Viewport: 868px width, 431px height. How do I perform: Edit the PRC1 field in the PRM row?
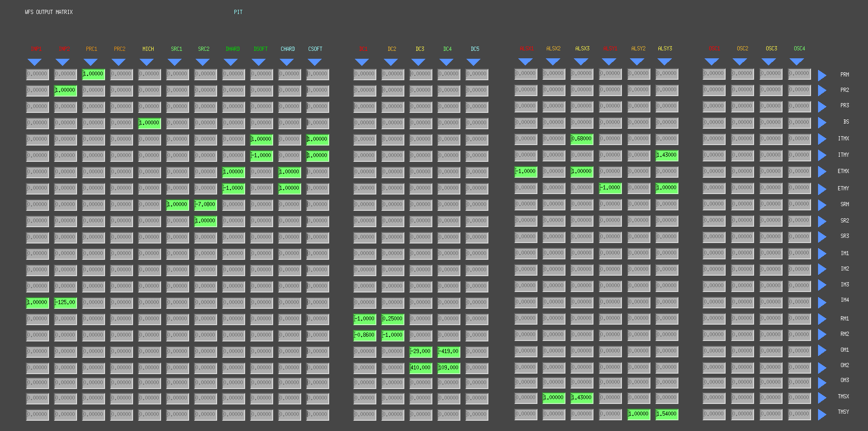(93, 74)
